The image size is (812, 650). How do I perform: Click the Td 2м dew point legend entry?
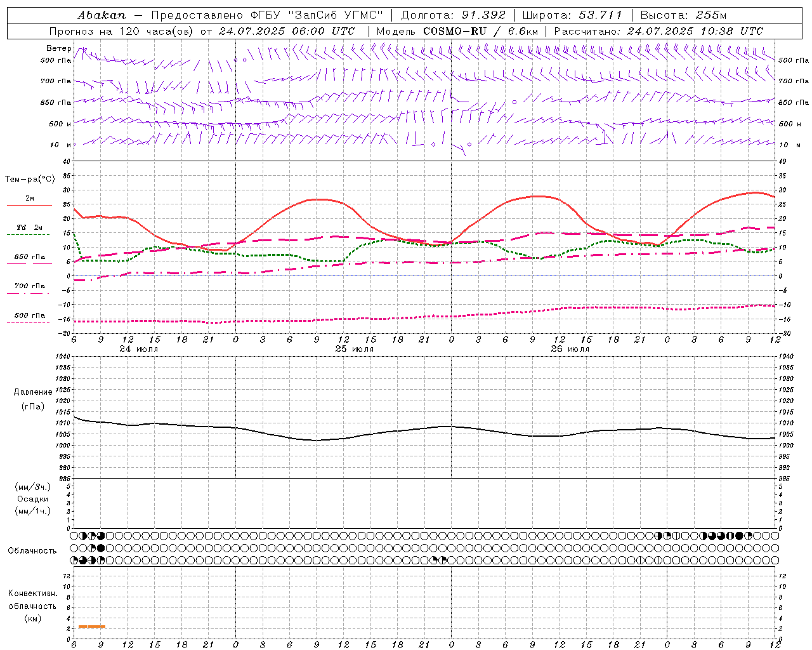[30, 227]
